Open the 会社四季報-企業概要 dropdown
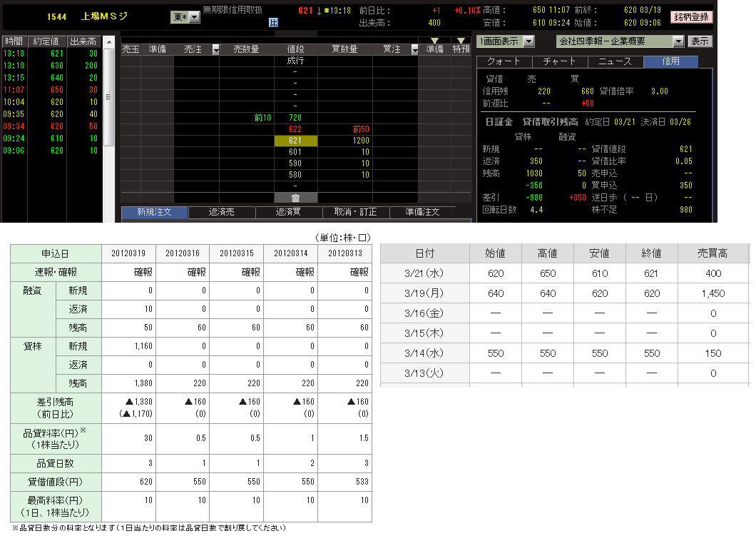756x546 pixels. tap(678, 41)
